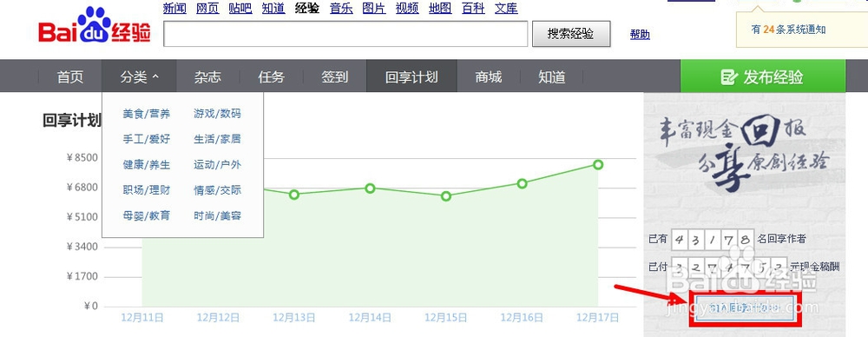The height and width of the screenshot is (337, 868).
Task: Select 美食/营养 category
Action: coord(147,114)
